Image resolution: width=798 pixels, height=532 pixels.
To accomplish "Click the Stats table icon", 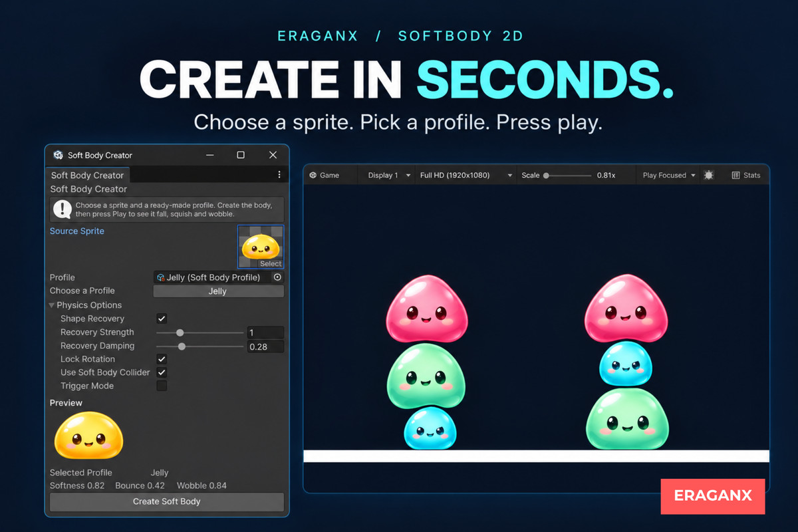I will [735, 176].
